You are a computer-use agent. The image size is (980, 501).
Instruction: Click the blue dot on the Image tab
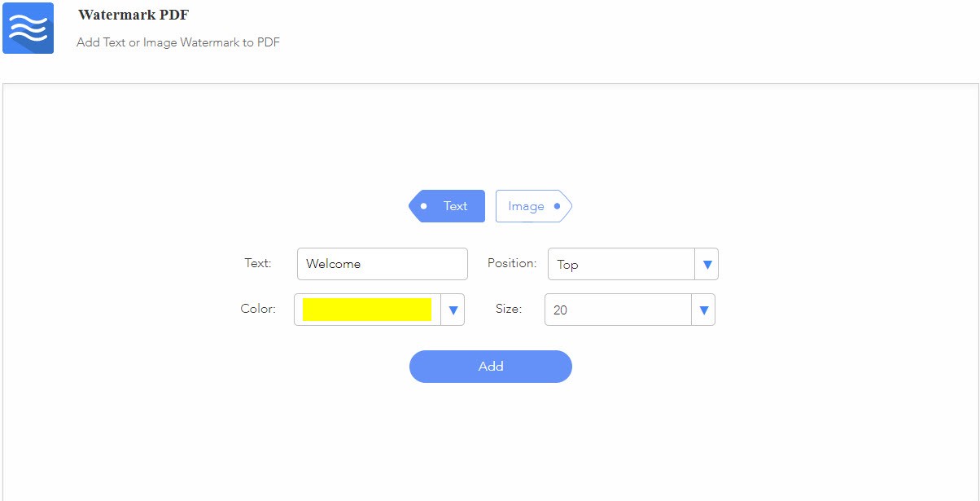[x=557, y=206]
